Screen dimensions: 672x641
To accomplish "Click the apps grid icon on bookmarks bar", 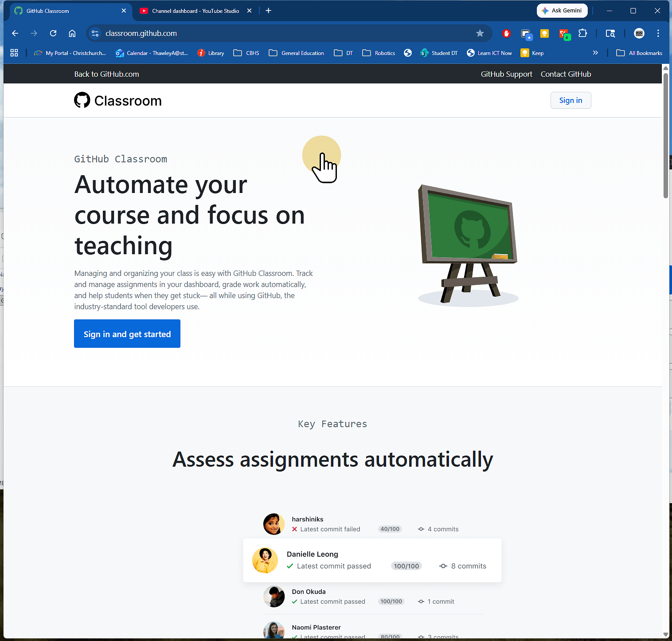I will coord(14,53).
